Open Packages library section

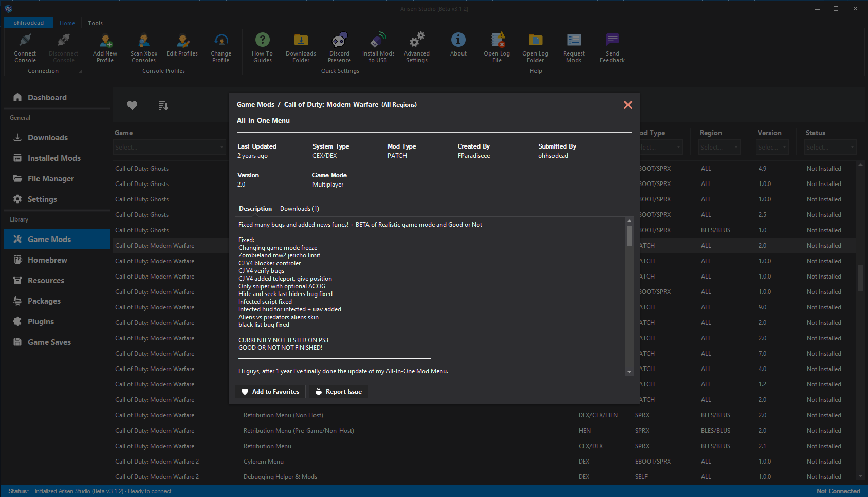(x=57, y=301)
